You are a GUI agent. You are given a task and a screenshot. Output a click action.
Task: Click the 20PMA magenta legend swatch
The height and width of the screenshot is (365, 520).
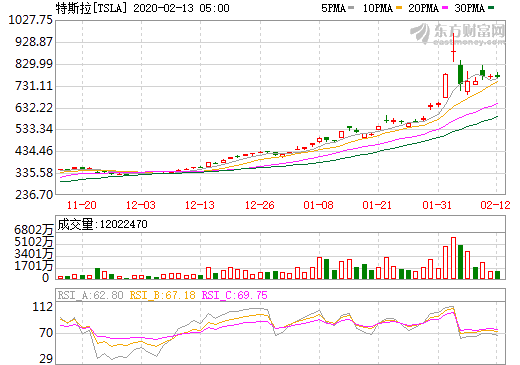[x=445, y=7]
